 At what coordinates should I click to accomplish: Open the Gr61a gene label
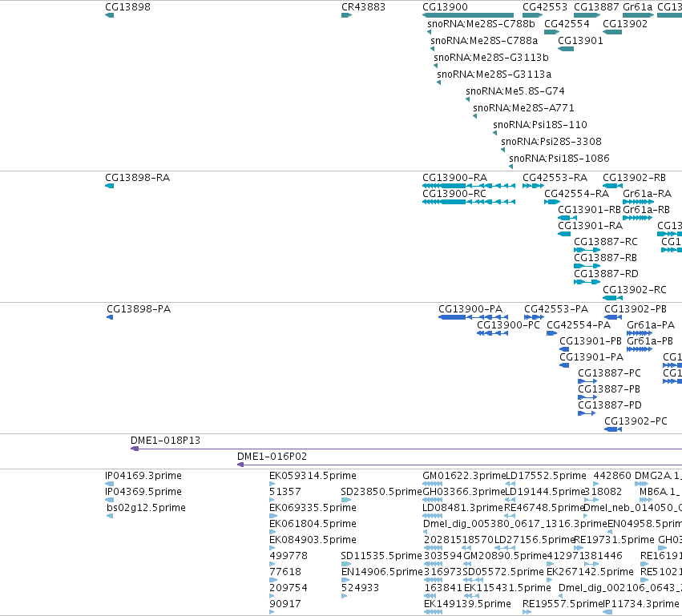[638, 7]
